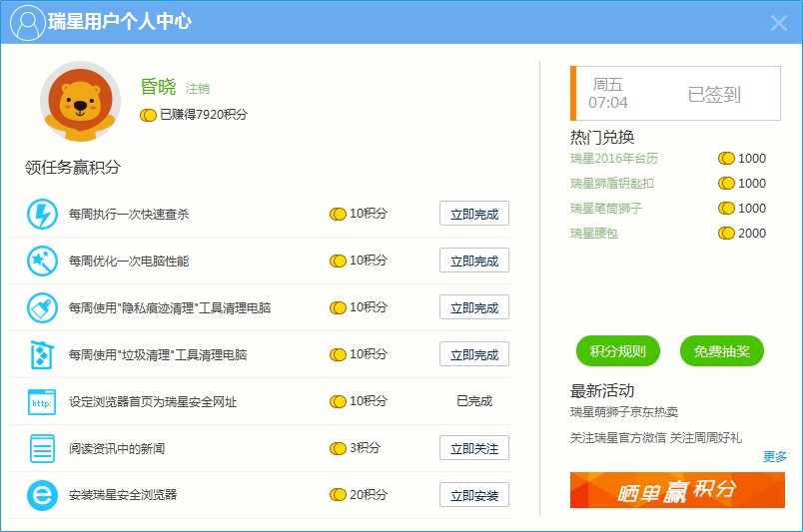Click 立即完成 for 隐私痕迹清理 task
This screenshot has height=532, width=803.
[x=474, y=307]
